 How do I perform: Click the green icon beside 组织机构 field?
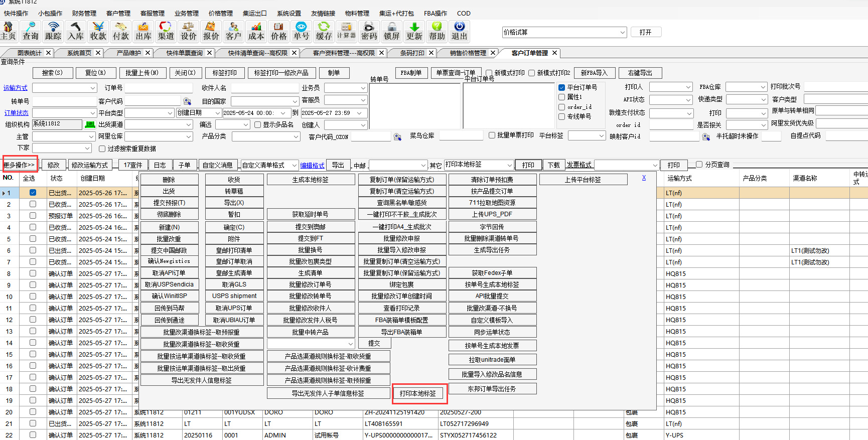[x=90, y=124]
